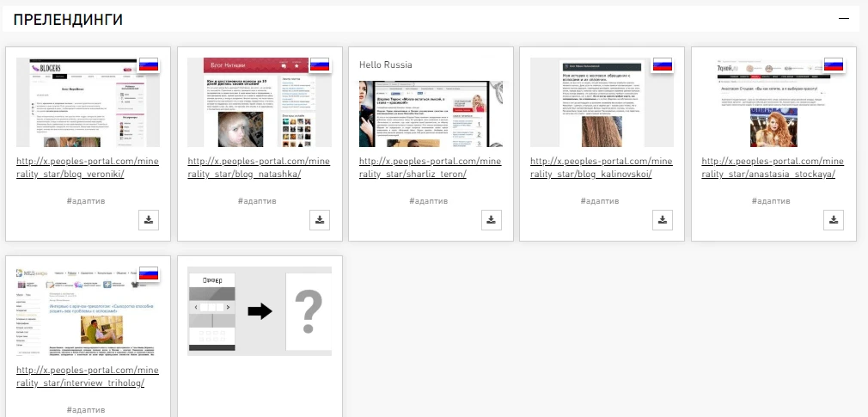Open the sharliz_teron link

[x=430, y=168]
